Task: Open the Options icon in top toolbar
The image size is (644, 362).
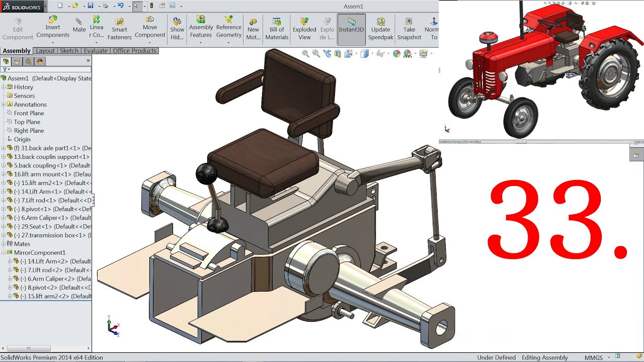Action: coord(173,6)
